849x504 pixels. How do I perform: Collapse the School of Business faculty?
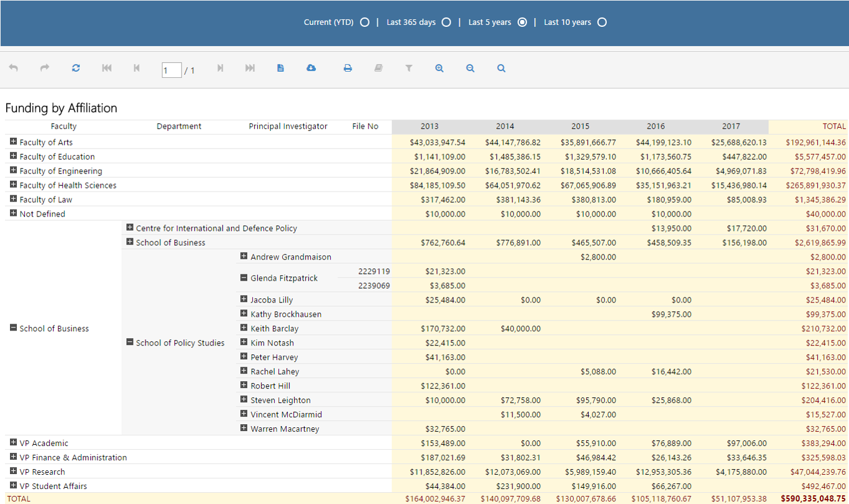(13, 327)
